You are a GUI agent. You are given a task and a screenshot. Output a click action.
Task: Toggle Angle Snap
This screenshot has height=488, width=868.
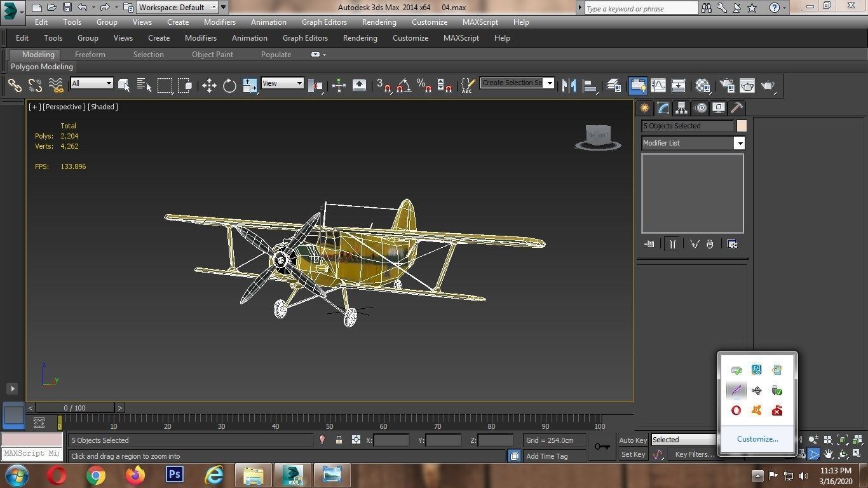point(403,85)
